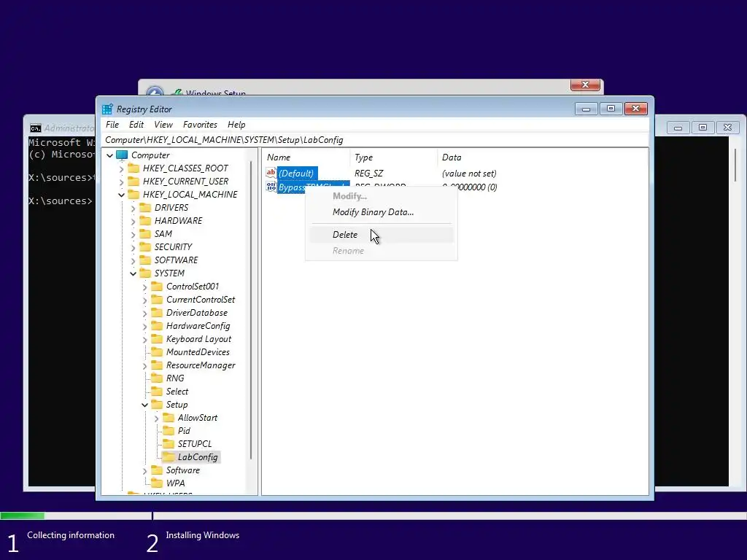
Task: Collapse the SYSTEM key
Action: click(x=133, y=273)
